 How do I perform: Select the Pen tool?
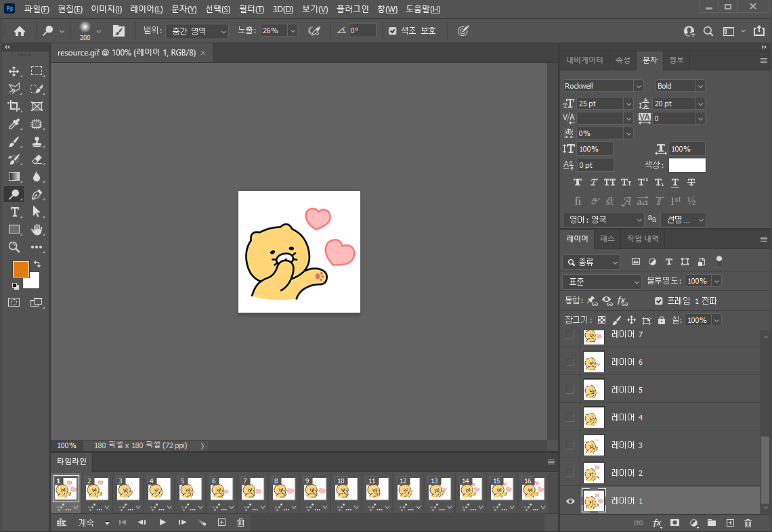pos(37,194)
